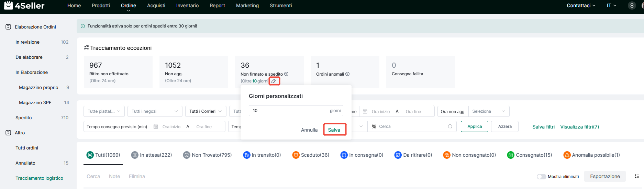Open Tracciamento logistico in the sidebar
Screen dimensions: 644x189
click(39, 178)
